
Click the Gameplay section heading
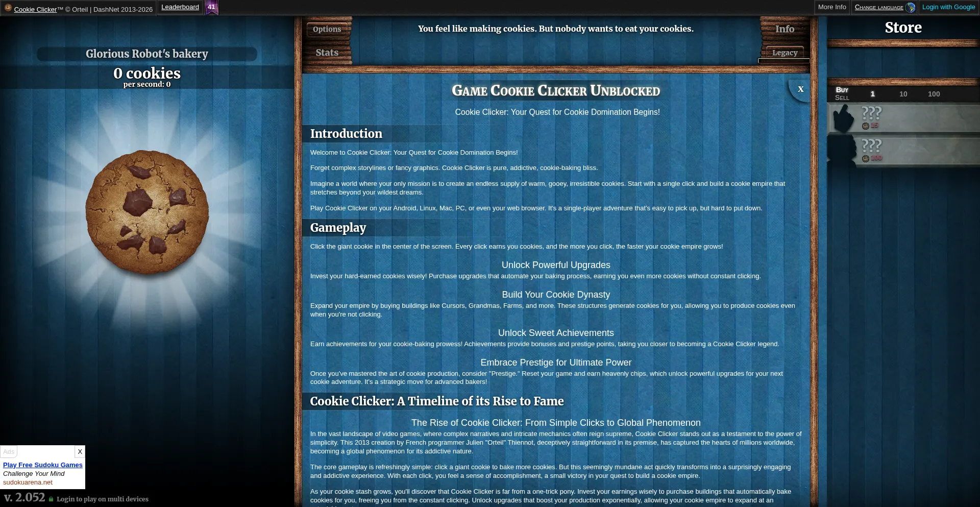pos(338,228)
